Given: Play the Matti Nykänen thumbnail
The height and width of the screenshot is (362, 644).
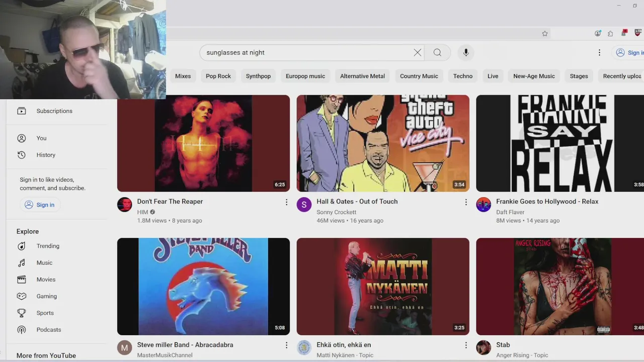Looking at the screenshot, I should coord(383,287).
